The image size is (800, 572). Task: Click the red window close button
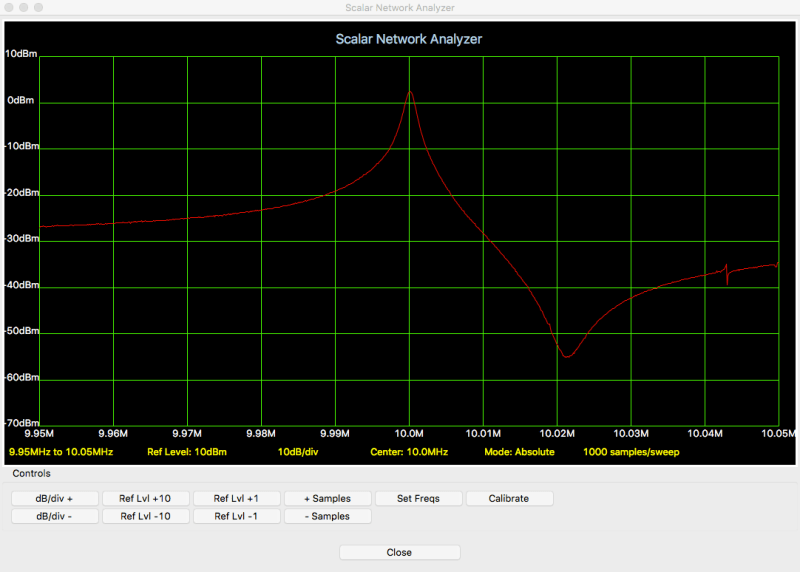10,7
